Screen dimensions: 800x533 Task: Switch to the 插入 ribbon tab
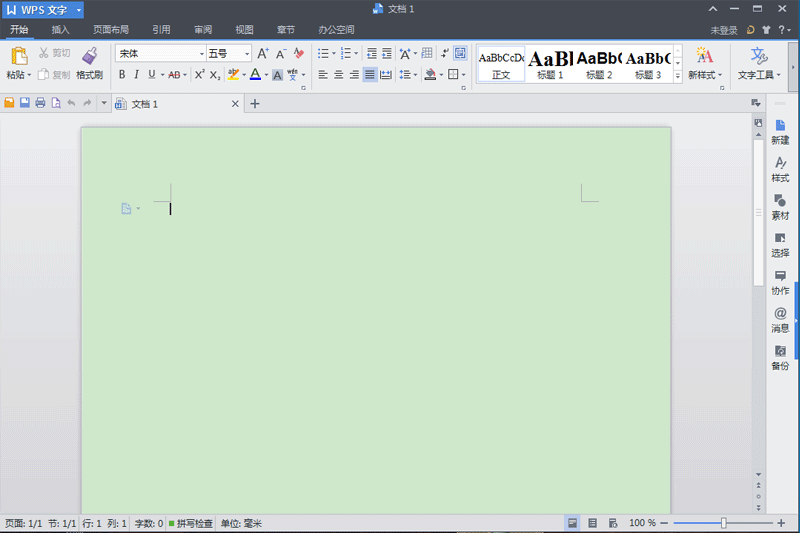pyautogui.click(x=61, y=30)
